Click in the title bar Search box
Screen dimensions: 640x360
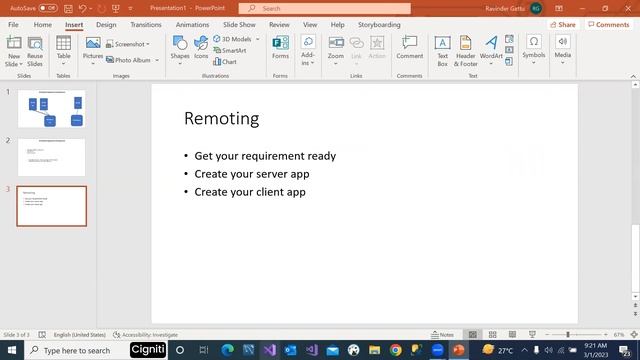(324, 8)
